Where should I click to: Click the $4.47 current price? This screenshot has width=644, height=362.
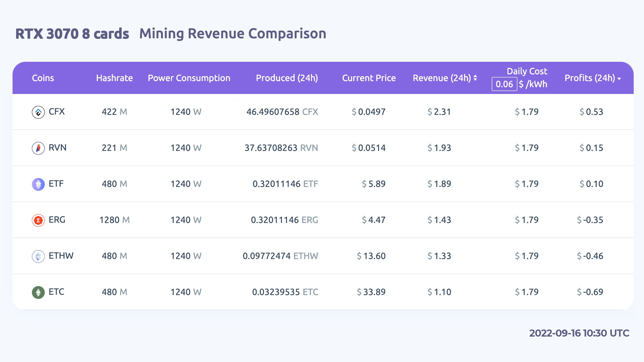[374, 220]
